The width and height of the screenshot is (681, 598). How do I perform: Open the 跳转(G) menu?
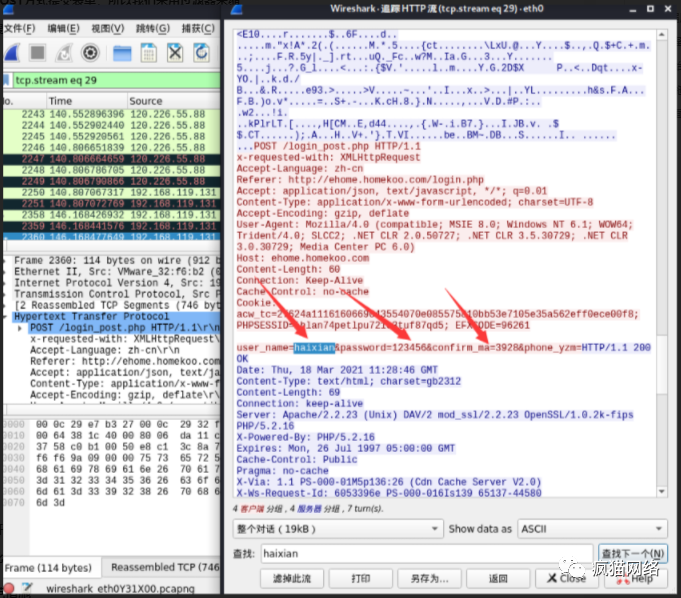pos(153,29)
